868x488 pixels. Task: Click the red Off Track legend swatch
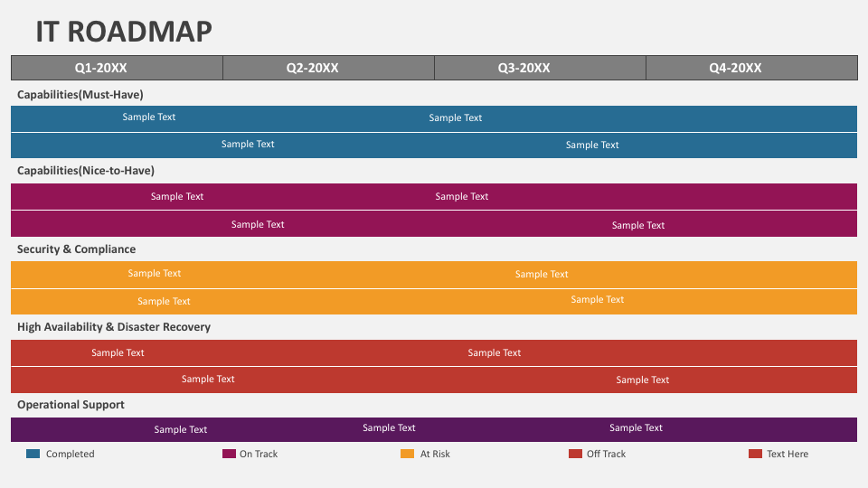click(576, 454)
